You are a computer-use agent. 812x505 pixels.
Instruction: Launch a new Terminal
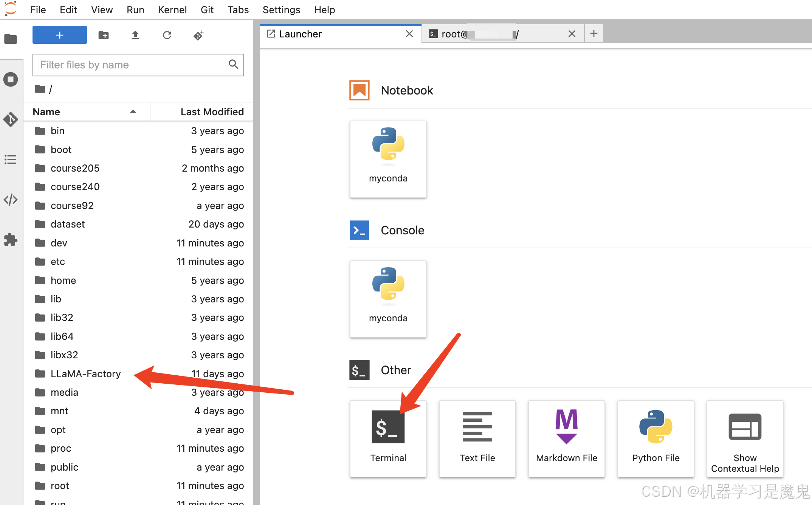388,439
